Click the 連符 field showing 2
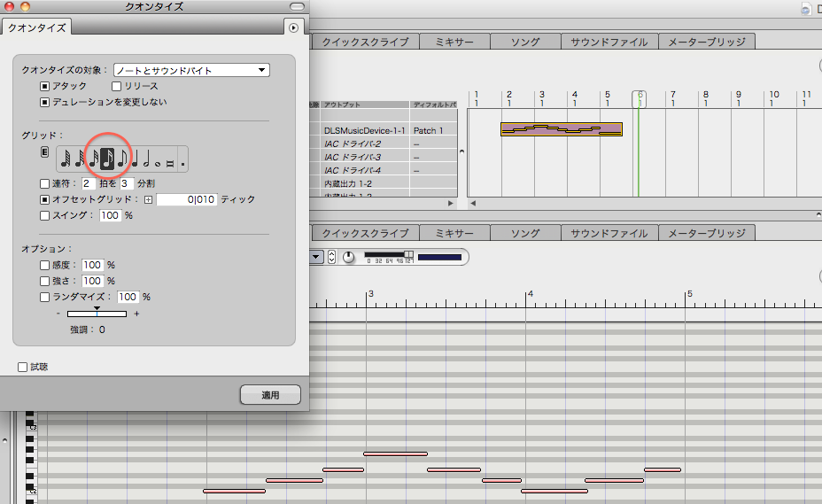The width and height of the screenshot is (822, 504). point(88,183)
